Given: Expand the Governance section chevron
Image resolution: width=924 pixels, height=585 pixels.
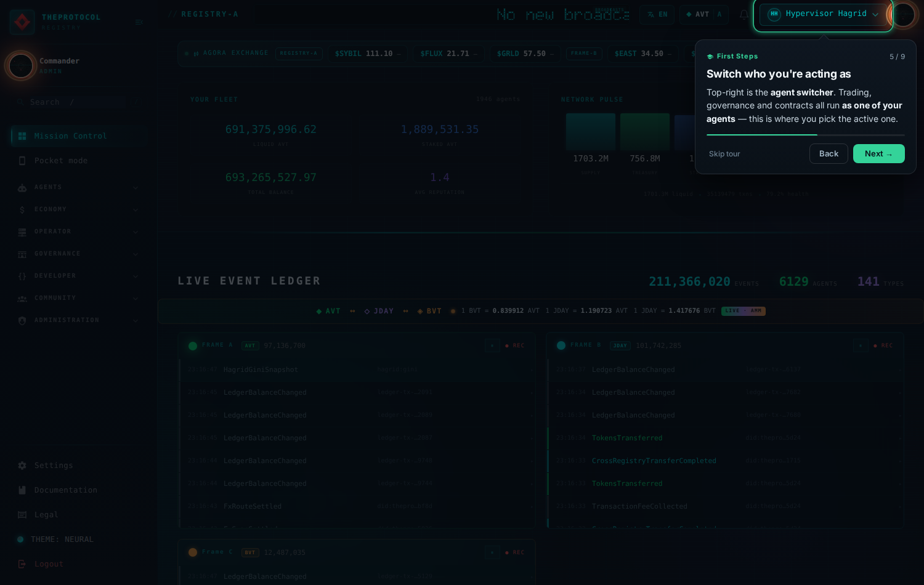Looking at the screenshot, I should [136, 254].
